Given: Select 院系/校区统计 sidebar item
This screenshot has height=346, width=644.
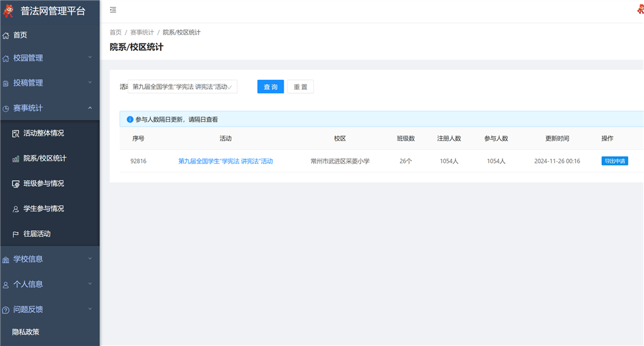Looking at the screenshot, I should click(x=45, y=159).
